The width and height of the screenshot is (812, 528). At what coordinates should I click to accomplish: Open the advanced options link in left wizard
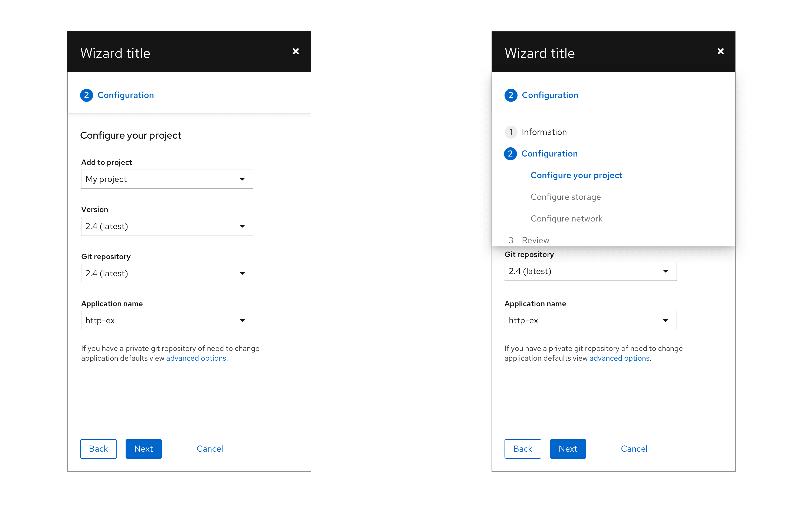tap(196, 358)
